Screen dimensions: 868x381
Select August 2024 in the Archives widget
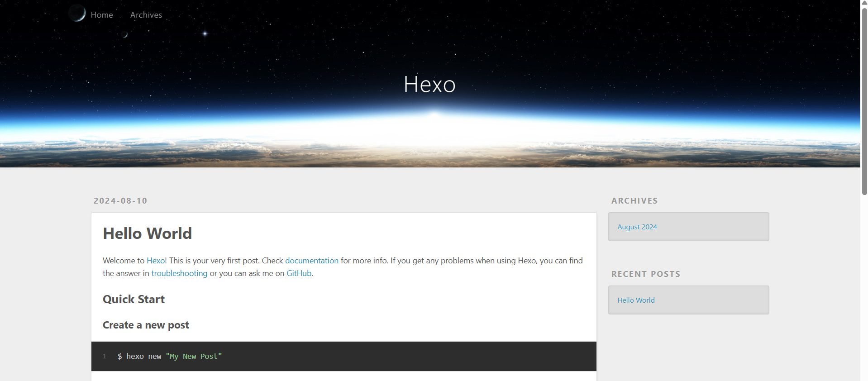click(637, 227)
